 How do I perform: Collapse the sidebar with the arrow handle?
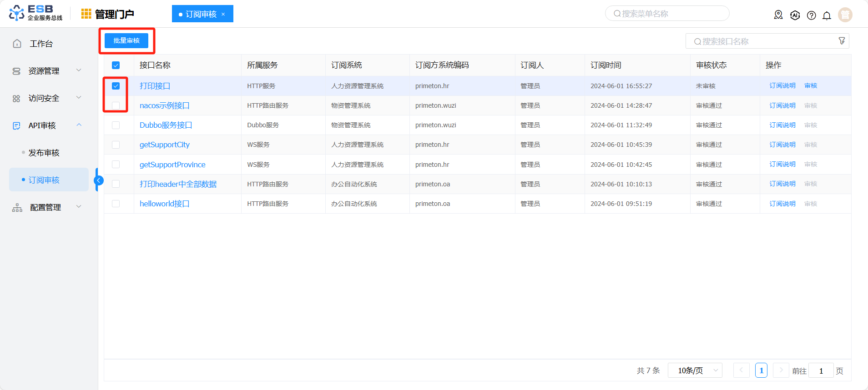pyautogui.click(x=98, y=180)
